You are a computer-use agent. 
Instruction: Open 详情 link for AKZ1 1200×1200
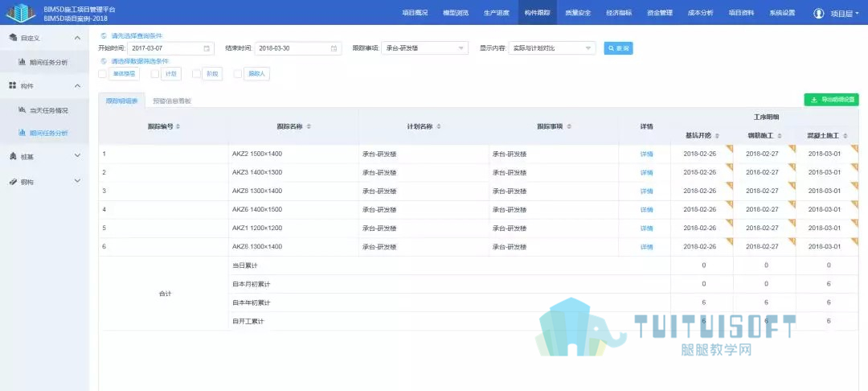pos(646,228)
